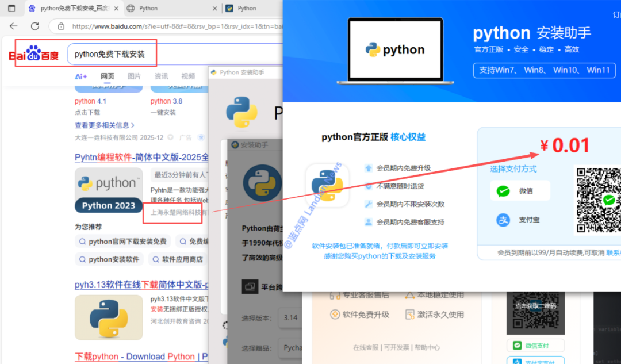Open the tab actions menu icon
621x364 pixels.
[x=11, y=8]
